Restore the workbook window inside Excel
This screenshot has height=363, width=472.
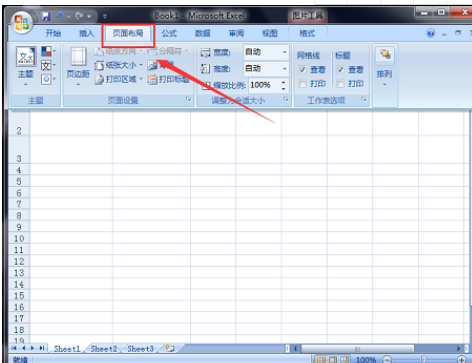[x=458, y=33]
